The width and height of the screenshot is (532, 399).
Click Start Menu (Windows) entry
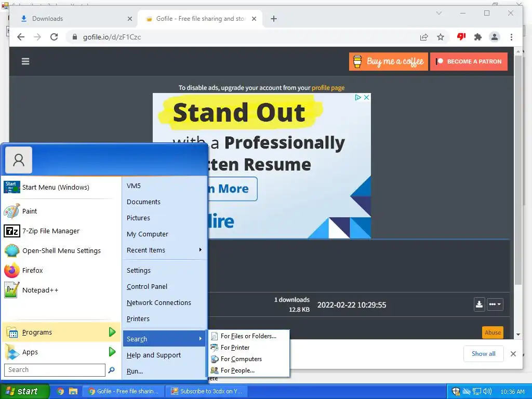pos(56,187)
